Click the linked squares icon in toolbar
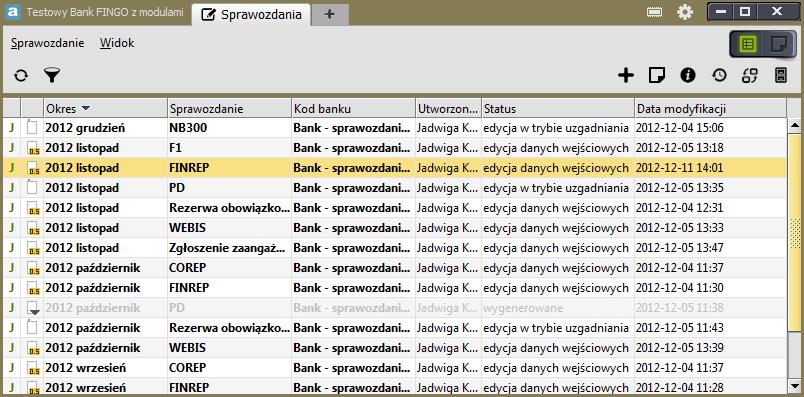The image size is (804, 397). pyautogui.click(x=750, y=75)
